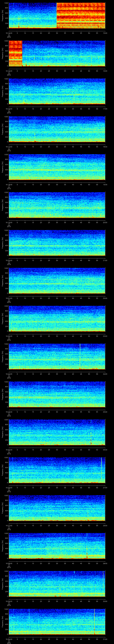This screenshot has width=114, height=644.
Task: Click the spectrogram panel starting at 16:27:00
Action: pyautogui.click(x=57, y=508)
